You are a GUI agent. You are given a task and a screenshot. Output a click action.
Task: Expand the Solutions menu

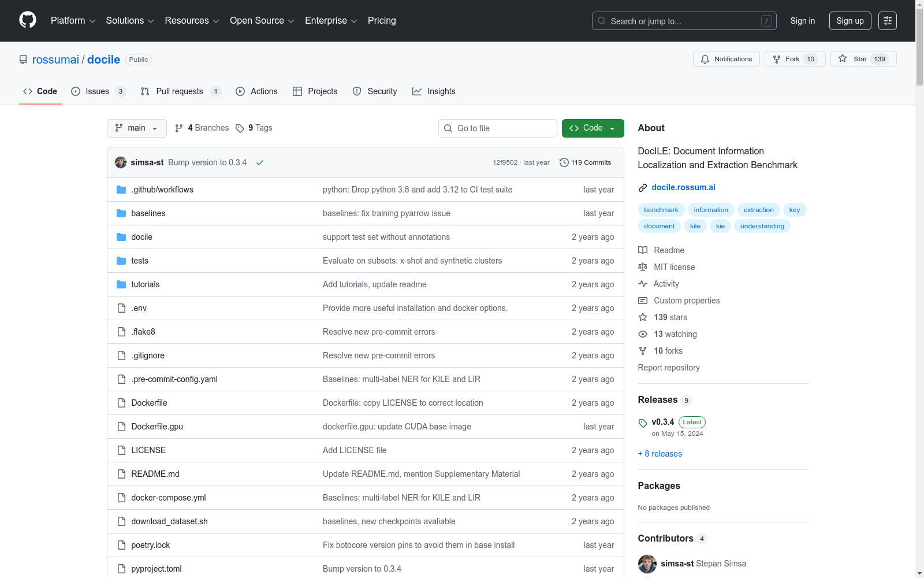click(130, 21)
